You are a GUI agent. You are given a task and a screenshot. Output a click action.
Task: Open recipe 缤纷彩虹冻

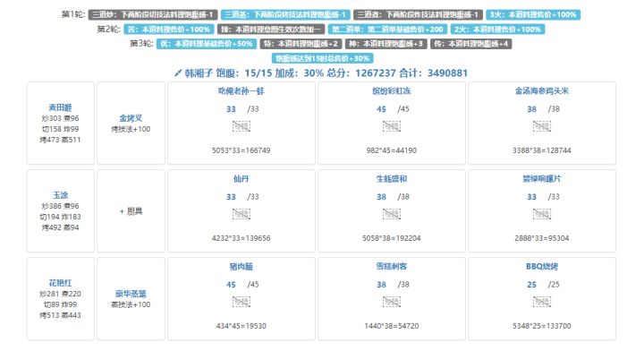pos(392,90)
